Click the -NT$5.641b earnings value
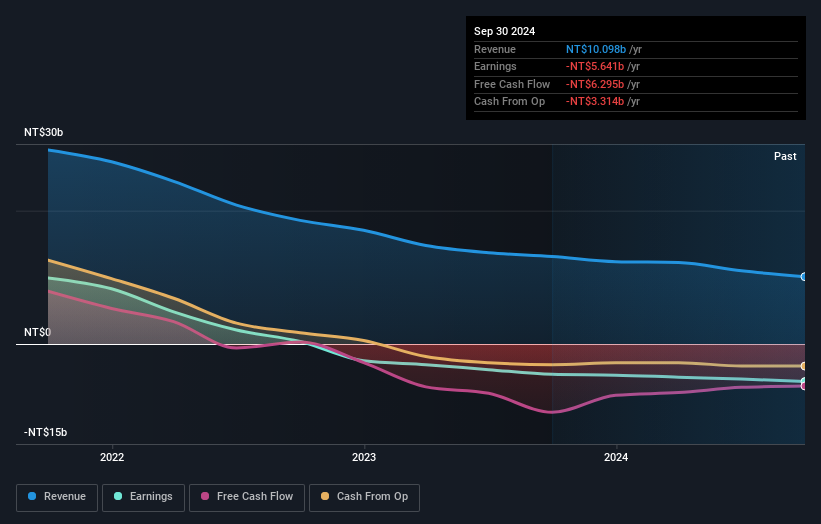 [595, 66]
